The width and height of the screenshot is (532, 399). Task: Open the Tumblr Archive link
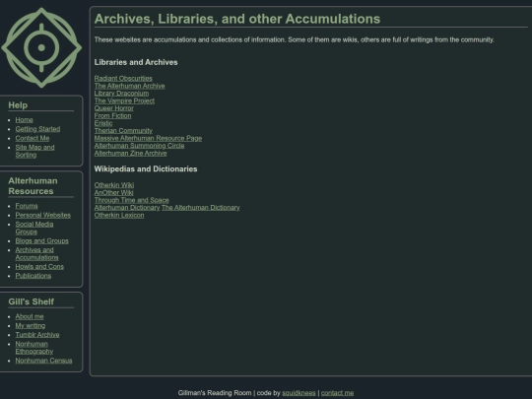coord(37,335)
